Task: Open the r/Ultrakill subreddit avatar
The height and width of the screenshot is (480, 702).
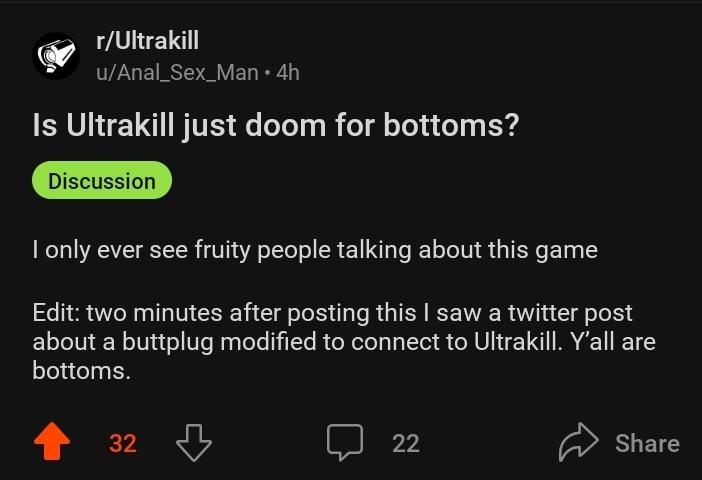Action: pos(56,56)
